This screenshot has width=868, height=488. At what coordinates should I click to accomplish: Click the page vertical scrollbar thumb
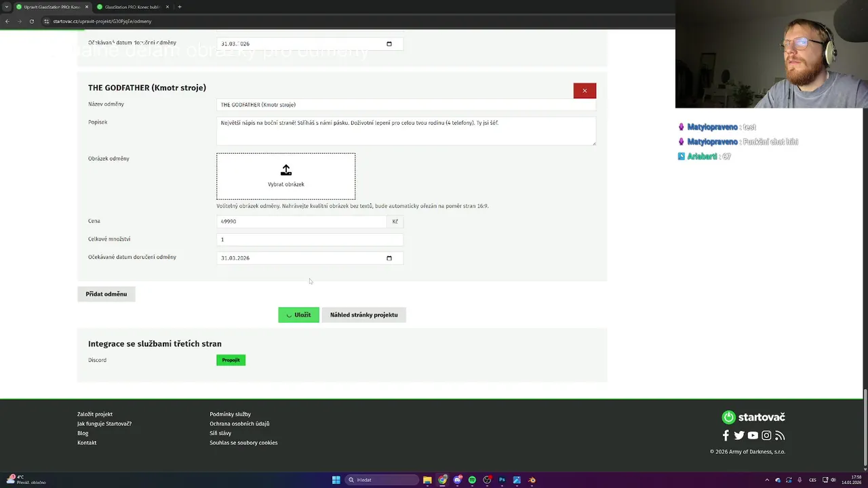tap(865, 428)
